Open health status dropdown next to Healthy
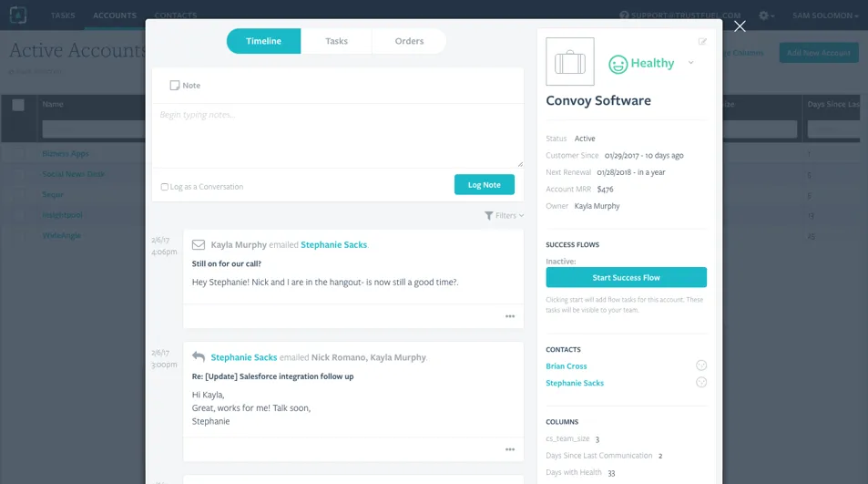Screen dimensions: 868x484 click(690, 63)
